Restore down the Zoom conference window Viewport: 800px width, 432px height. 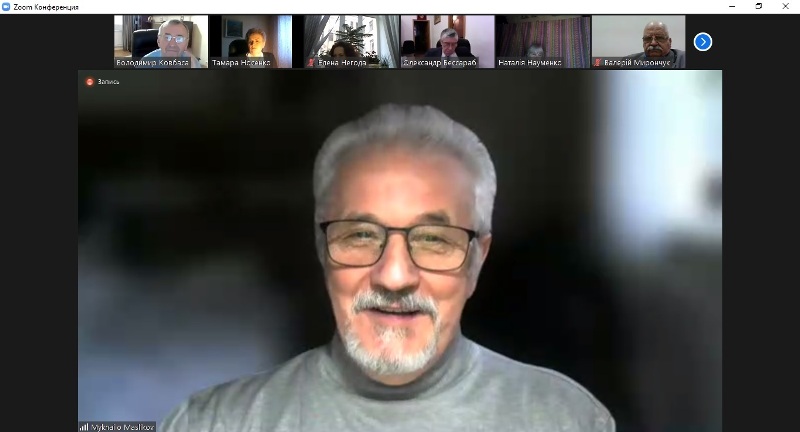pos(759,7)
